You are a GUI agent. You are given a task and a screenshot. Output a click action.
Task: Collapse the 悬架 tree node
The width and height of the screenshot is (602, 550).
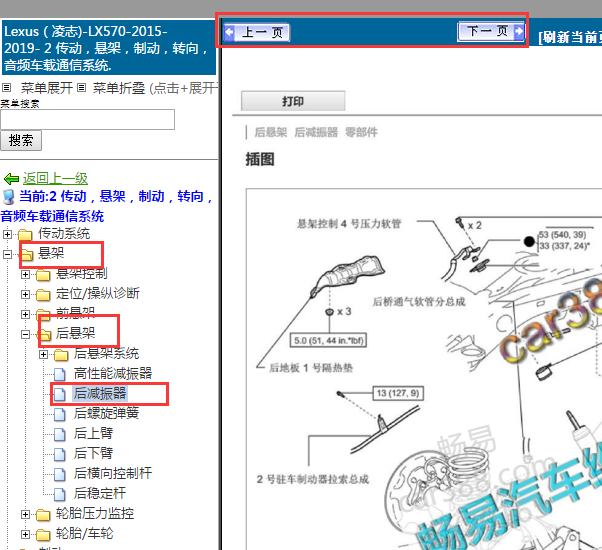point(7,254)
